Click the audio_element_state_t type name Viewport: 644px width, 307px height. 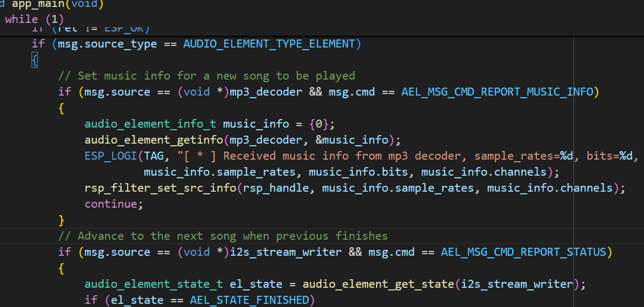click(x=154, y=284)
